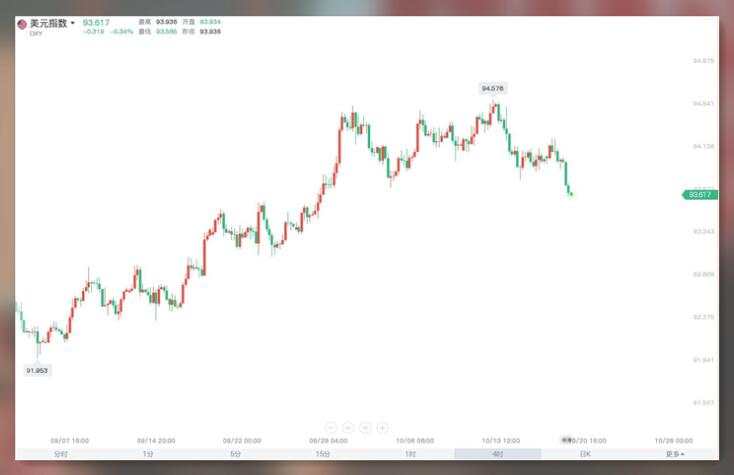
Task: Switch to the 分时 timeframe tab
Action: (61, 454)
